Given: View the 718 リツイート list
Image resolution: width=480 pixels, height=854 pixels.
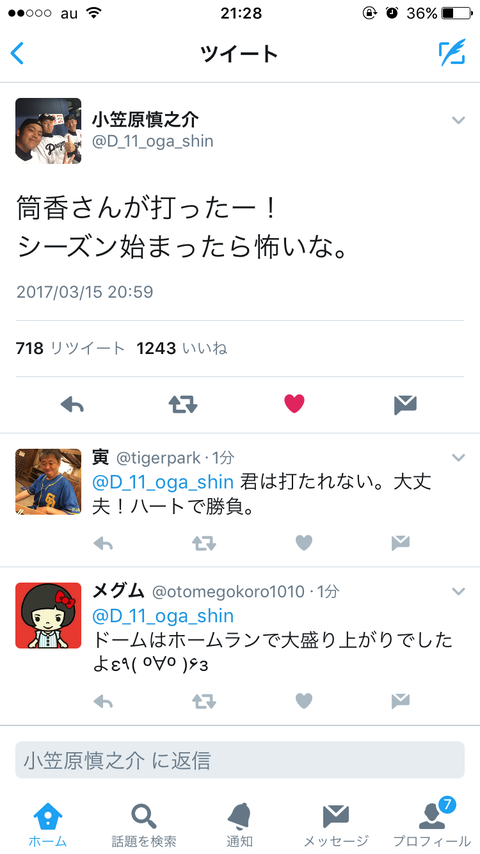Looking at the screenshot, I should click(x=70, y=348).
